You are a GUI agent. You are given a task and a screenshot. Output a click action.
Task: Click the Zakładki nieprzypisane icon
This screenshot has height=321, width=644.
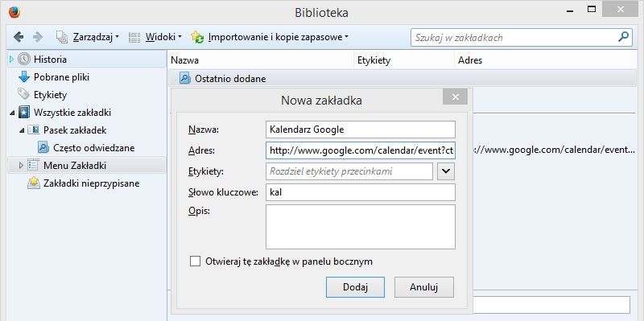coord(34,183)
